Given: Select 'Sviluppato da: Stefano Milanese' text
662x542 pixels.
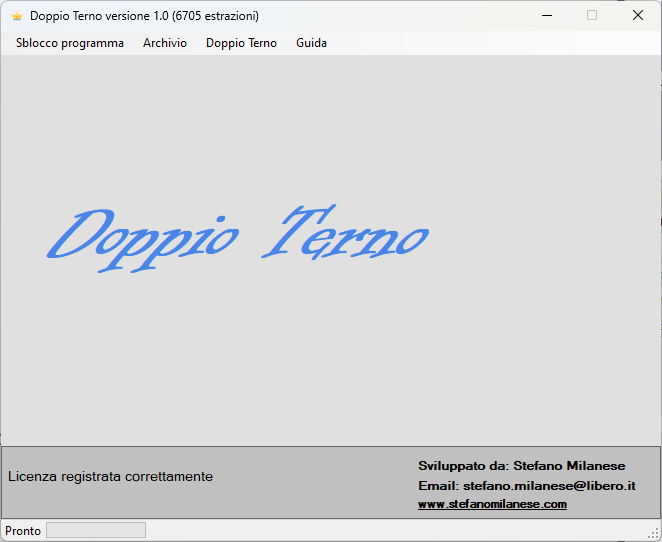Looking at the screenshot, I should click(521, 466).
